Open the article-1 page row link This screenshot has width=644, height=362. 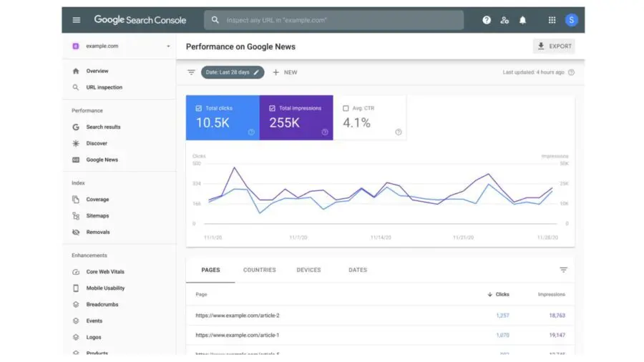click(238, 336)
